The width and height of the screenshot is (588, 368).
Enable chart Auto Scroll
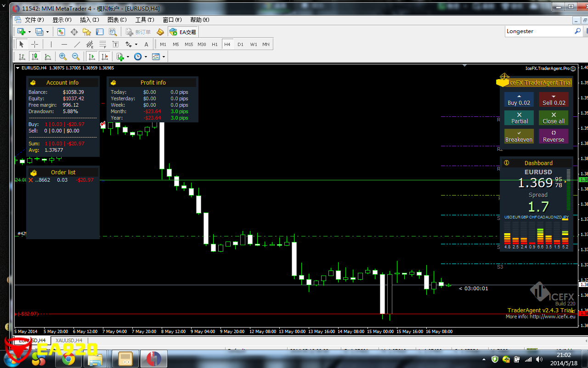pos(92,57)
